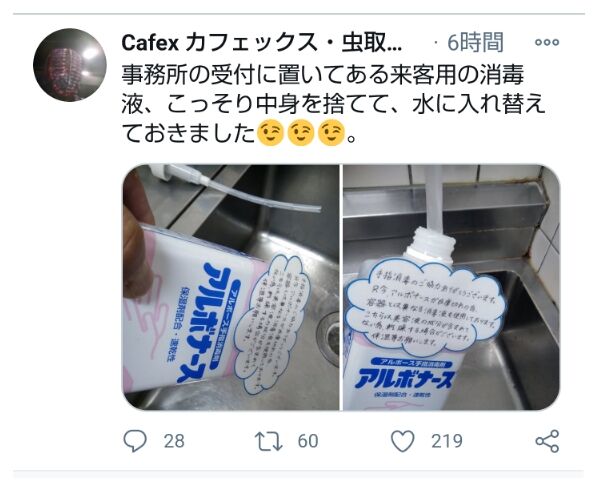Like the tweet with the heart icon
This screenshot has width=602, height=487.
click(x=402, y=441)
